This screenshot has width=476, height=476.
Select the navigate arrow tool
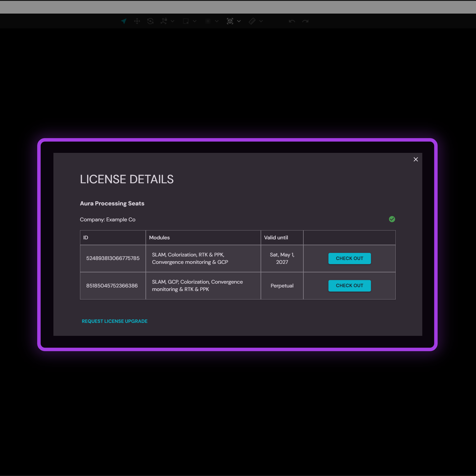click(124, 21)
